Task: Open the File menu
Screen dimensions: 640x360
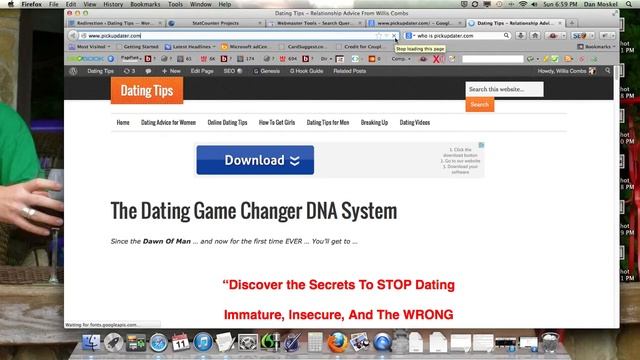Action: coord(53,4)
